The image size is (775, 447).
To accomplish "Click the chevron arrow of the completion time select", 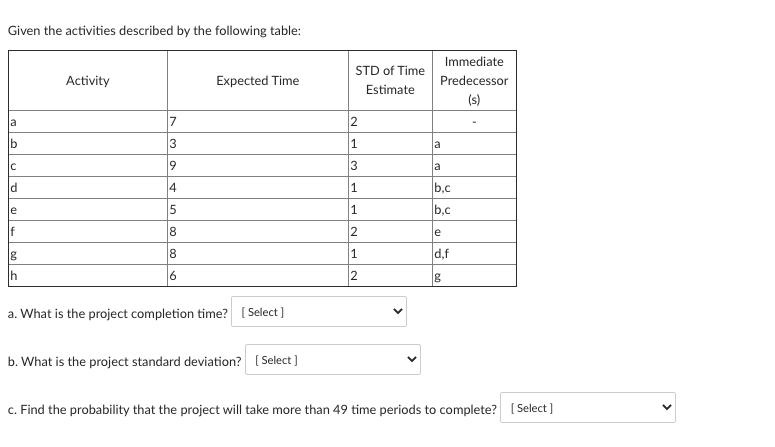I will [x=398, y=312].
